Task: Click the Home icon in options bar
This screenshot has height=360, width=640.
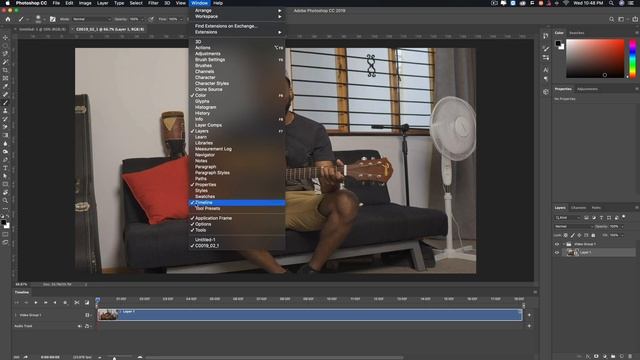Action: (8, 19)
